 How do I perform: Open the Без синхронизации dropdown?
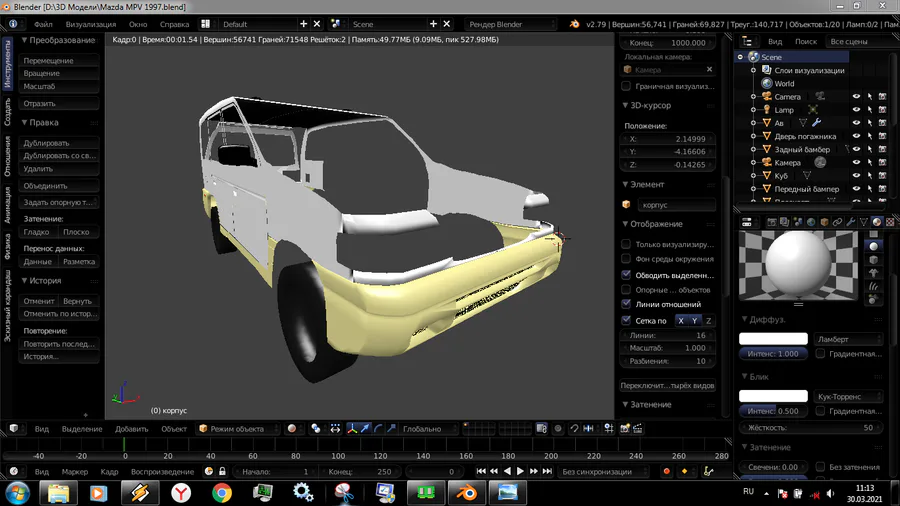(x=604, y=472)
